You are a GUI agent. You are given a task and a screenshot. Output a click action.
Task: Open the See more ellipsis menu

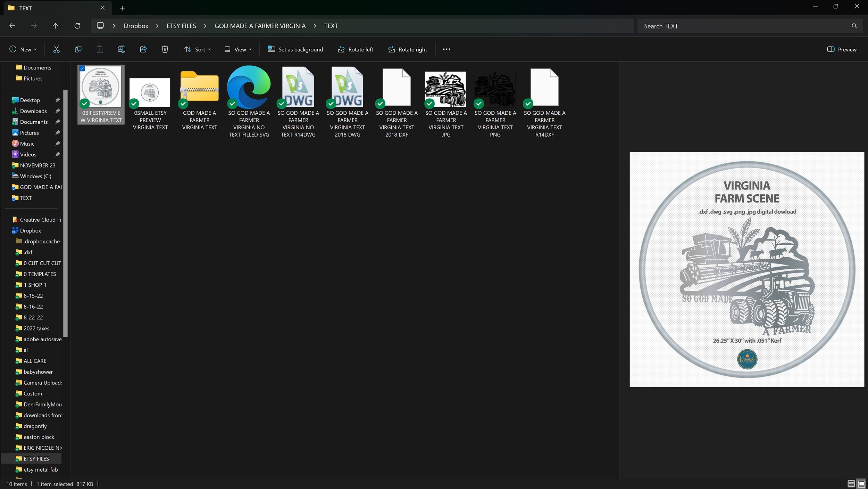point(446,49)
